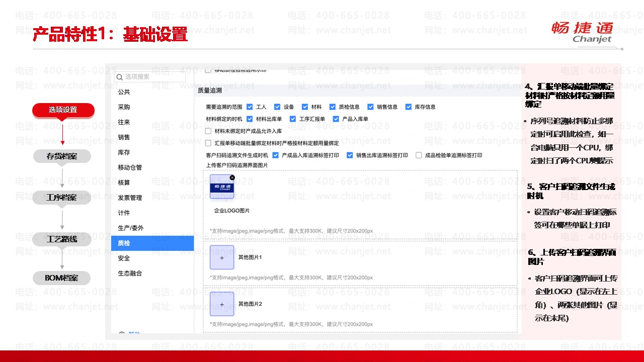The image size is (644, 362).
Task: Click the 工艺路线 flow step
Action: tap(62, 239)
